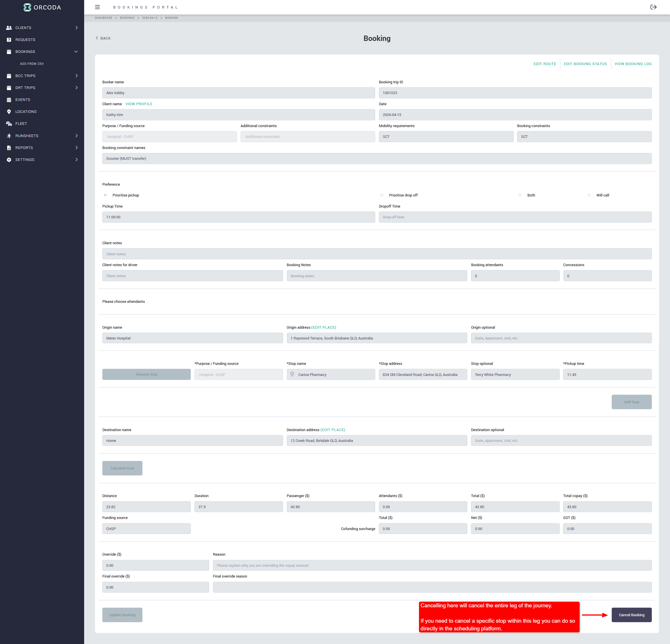Click the Runsheets running person icon
Image resolution: width=670 pixels, height=644 pixels.
9,136
